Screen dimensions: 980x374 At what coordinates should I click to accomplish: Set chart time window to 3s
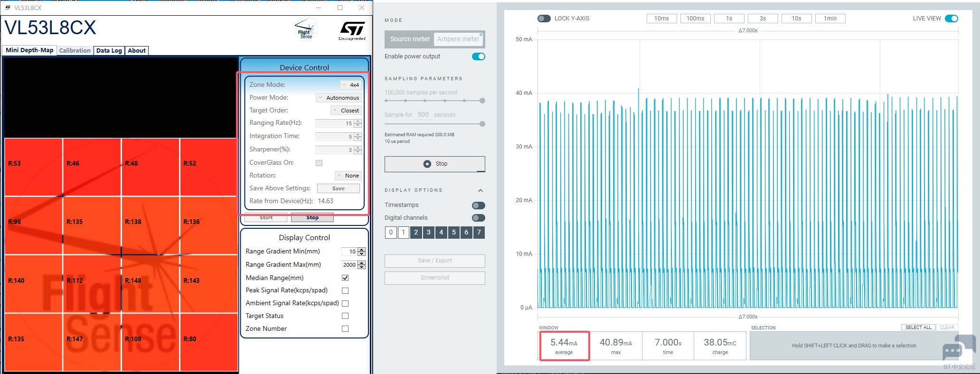(763, 19)
